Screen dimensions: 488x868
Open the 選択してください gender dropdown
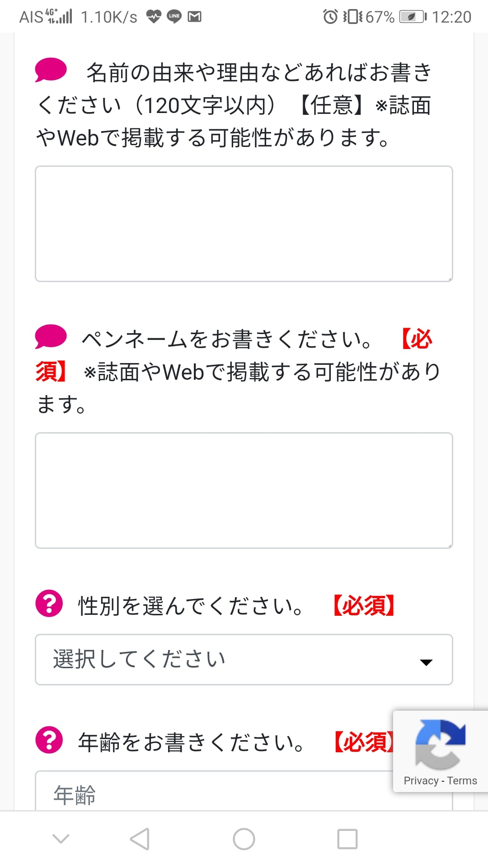coord(244,660)
